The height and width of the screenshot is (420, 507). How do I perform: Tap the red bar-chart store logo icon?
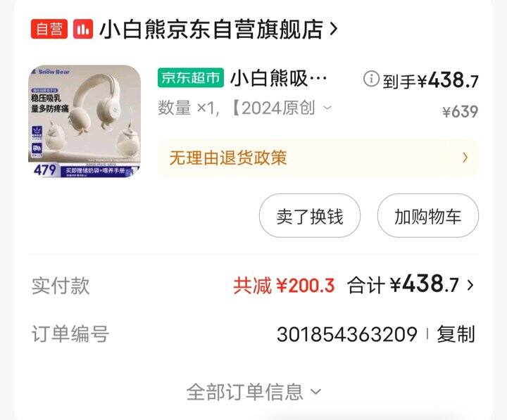83,29
